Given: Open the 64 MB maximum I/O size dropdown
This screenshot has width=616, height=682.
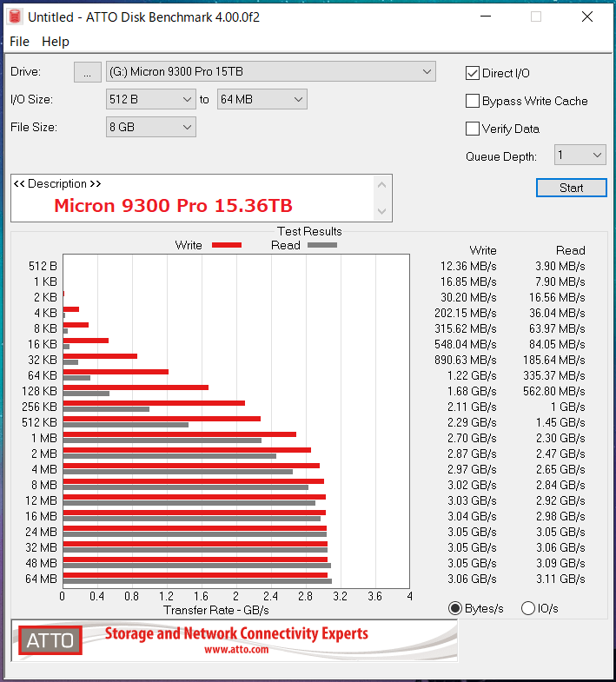Looking at the screenshot, I should 262,99.
